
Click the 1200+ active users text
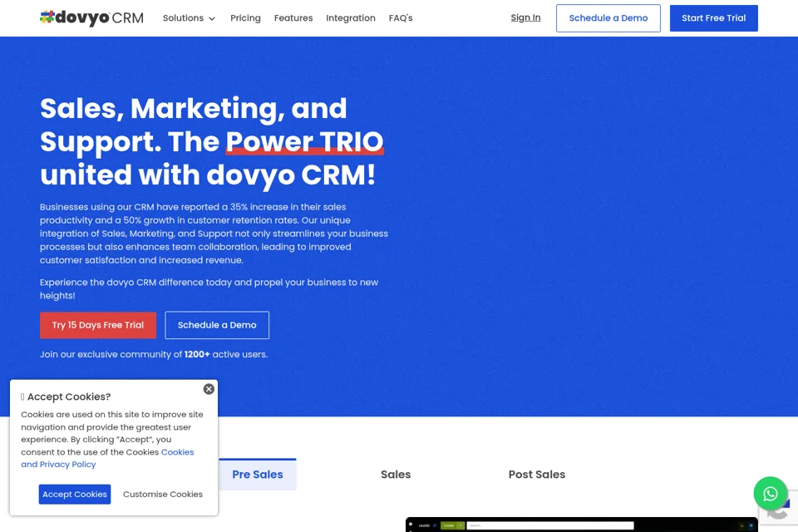[x=225, y=354]
